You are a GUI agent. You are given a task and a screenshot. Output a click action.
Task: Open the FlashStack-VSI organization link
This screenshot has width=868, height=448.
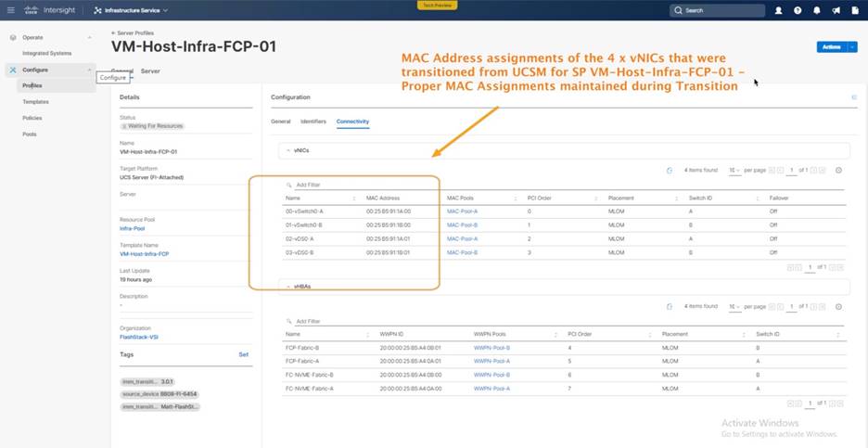139,337
